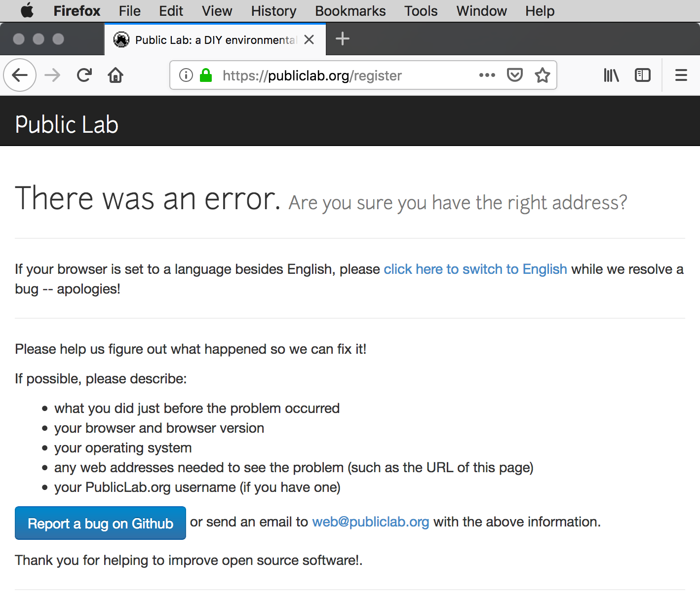Click 'your operating system' list item
This screenshot has width=700, height=599.
click(x=123, y=448)
